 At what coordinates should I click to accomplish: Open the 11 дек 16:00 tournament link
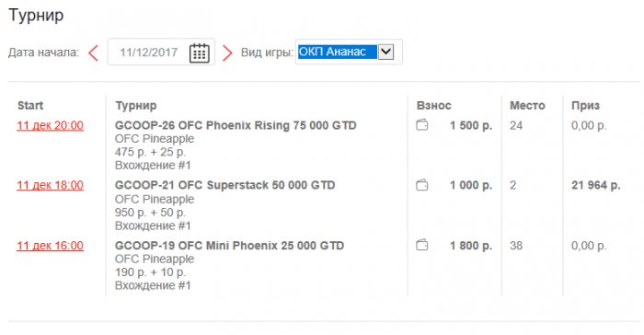(x=50, y=246)
